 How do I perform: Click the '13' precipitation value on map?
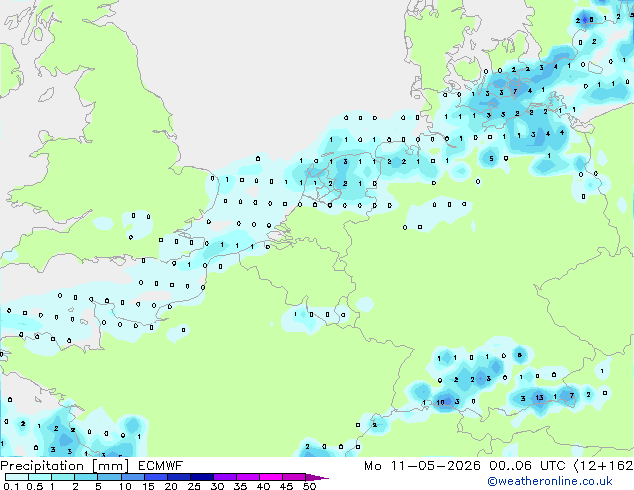pyautogui.click(x=539, y=397)
